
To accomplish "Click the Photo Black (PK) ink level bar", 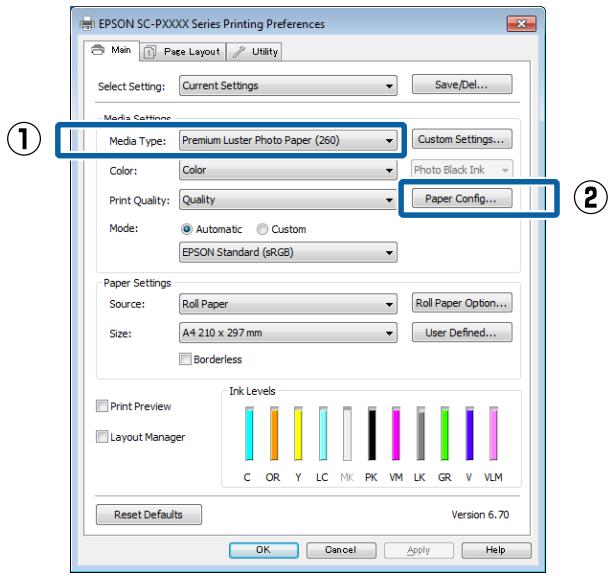I will click(x=372, y=434).
